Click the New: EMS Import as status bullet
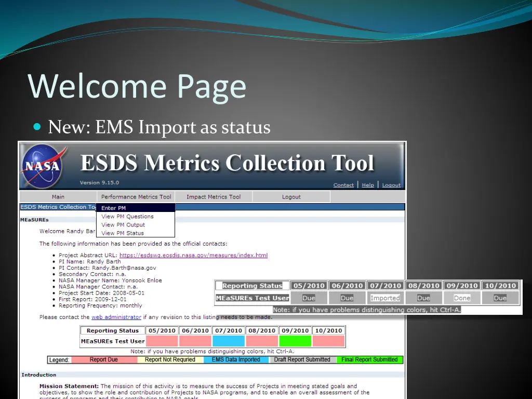This screenshot has width=532, height=399. (x=159, y=127)
